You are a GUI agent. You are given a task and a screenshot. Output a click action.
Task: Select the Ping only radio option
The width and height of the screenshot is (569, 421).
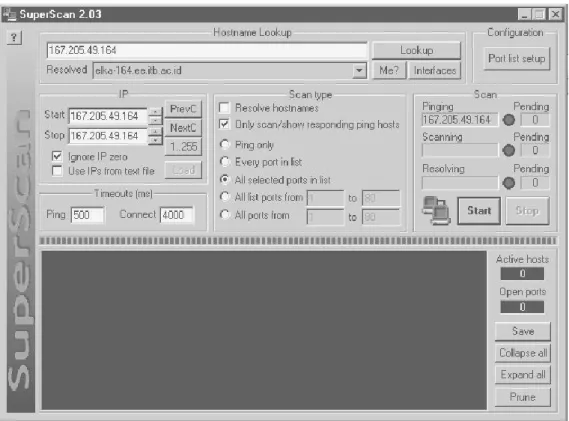[225, 144]
